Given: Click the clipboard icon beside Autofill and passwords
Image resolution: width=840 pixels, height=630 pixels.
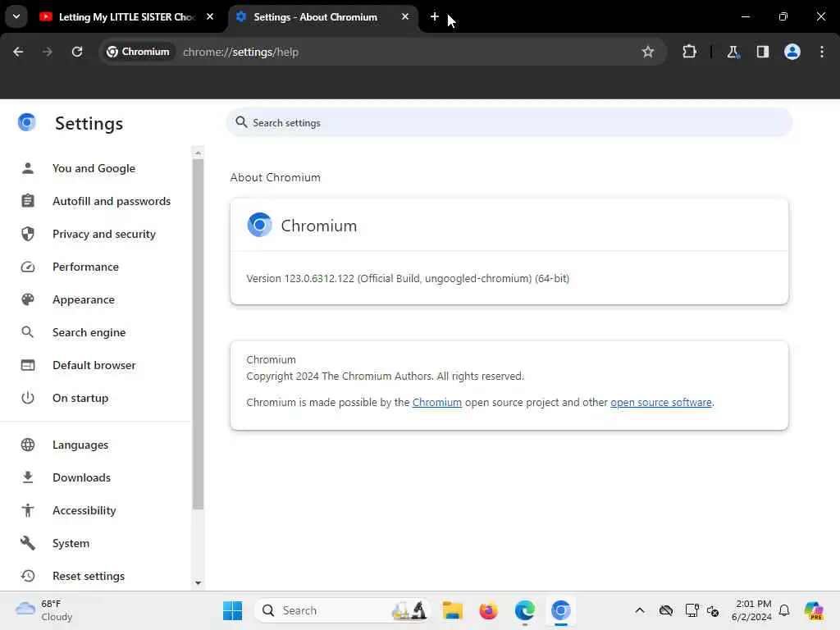Looking at the screenshot, I should (28, 201).
